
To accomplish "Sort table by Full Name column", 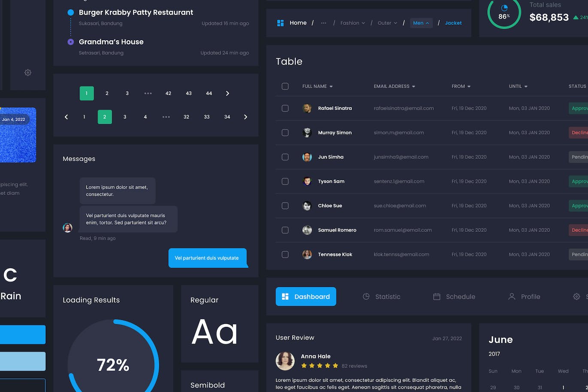I will click(x=317, y=86).
